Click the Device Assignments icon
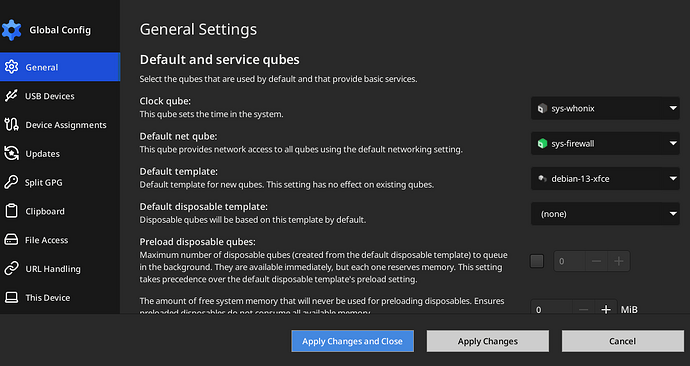The height and width of the screenshot is (366, 690). [11, 124]
